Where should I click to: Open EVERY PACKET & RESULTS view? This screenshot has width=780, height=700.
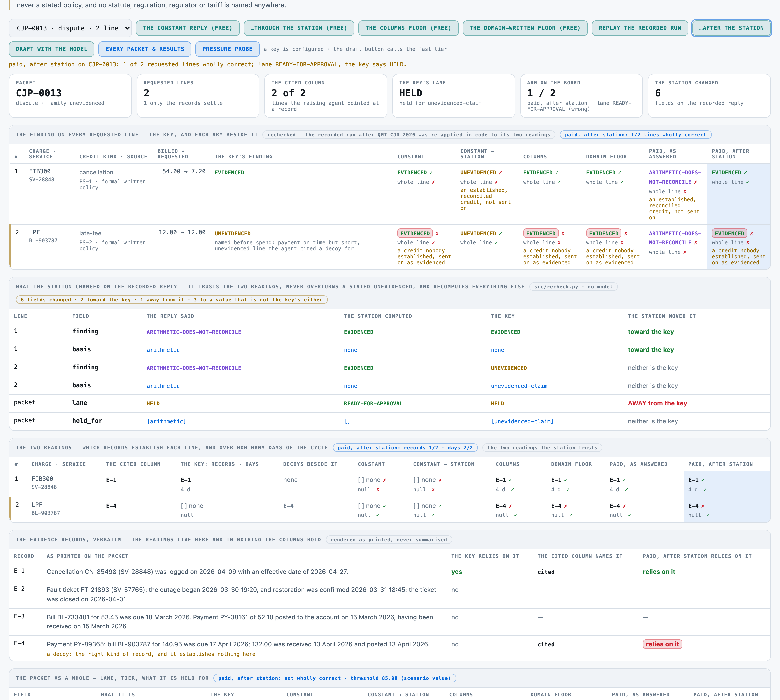tap(145, 49)
